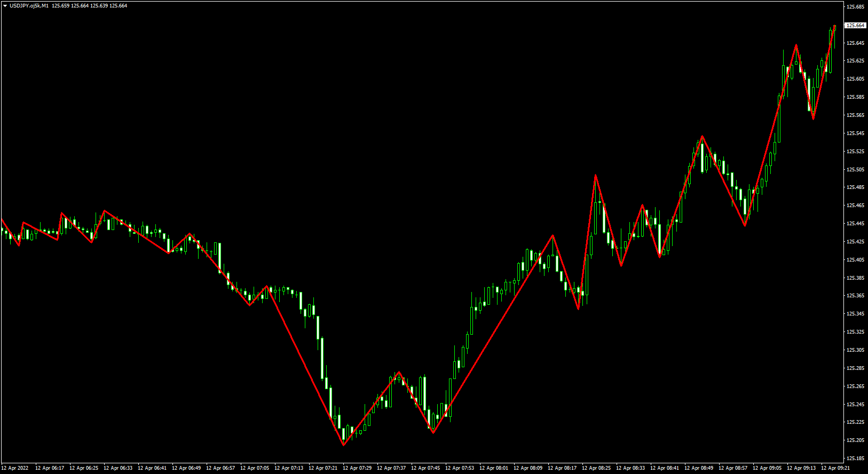Viewport: 868px width, 474px height.
Task: Click the 125.325 price axis label
Action: 856,332
